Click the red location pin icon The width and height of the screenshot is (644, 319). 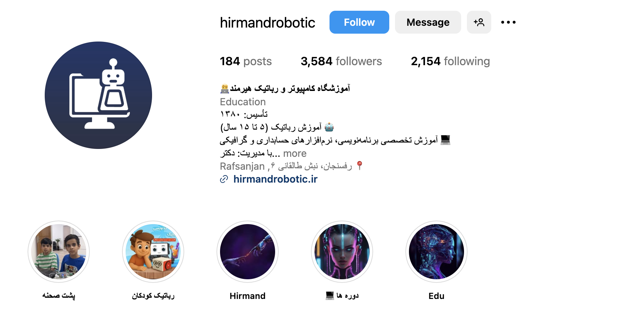360,165
